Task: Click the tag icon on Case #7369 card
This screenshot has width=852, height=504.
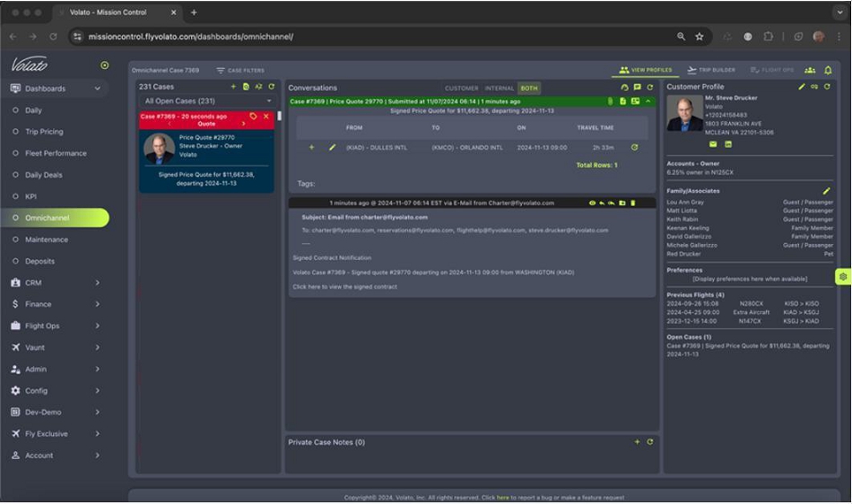Action: 253,117
